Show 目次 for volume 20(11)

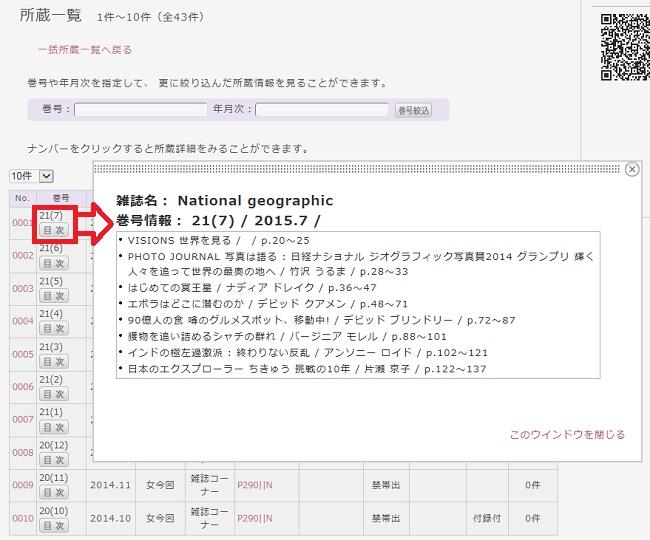54,492
